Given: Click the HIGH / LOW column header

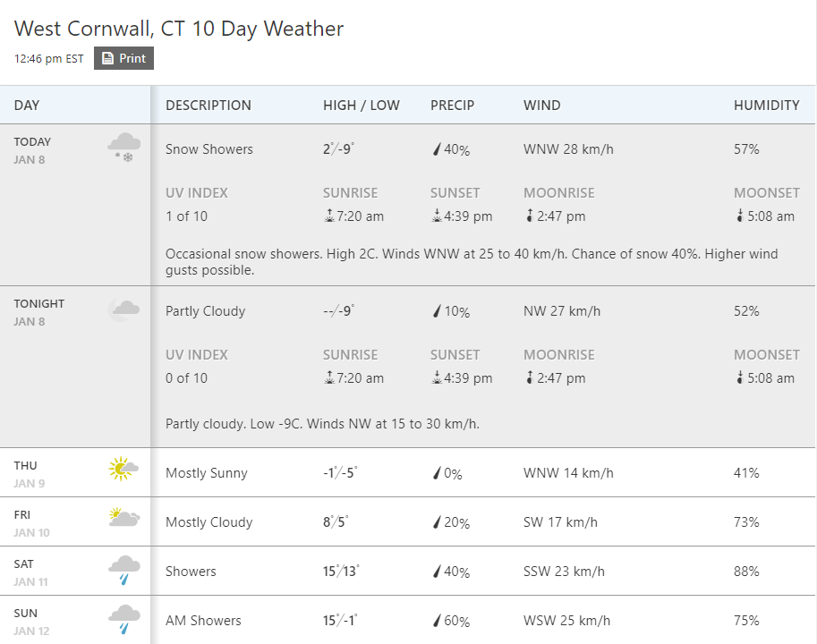Looking at the screenshot, I should click(x=361, y=106).
